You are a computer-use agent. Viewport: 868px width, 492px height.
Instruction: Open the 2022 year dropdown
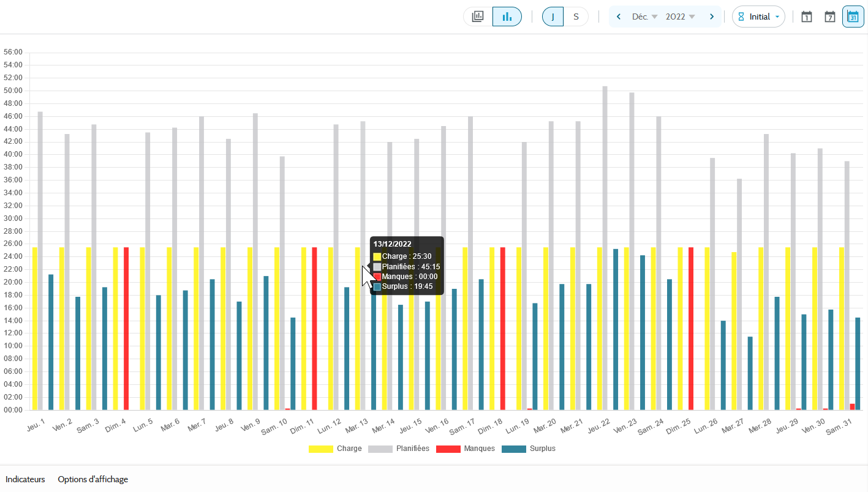[680, 17]
